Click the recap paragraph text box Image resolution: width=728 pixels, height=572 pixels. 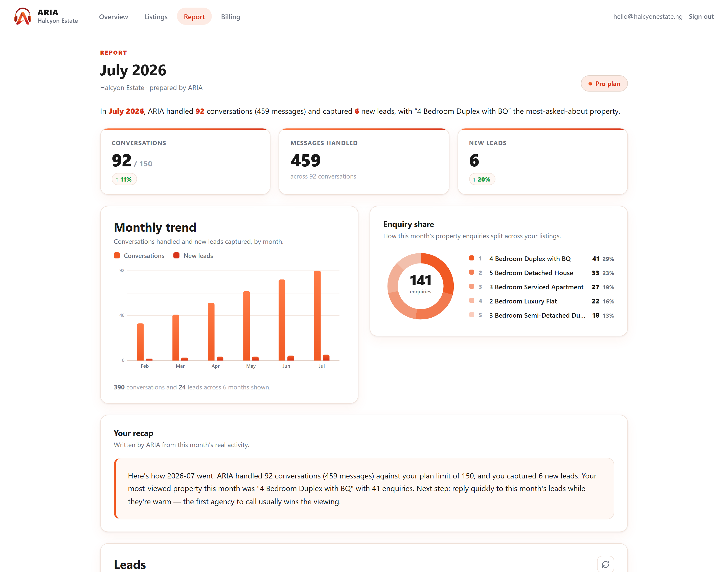pos(364,489)
